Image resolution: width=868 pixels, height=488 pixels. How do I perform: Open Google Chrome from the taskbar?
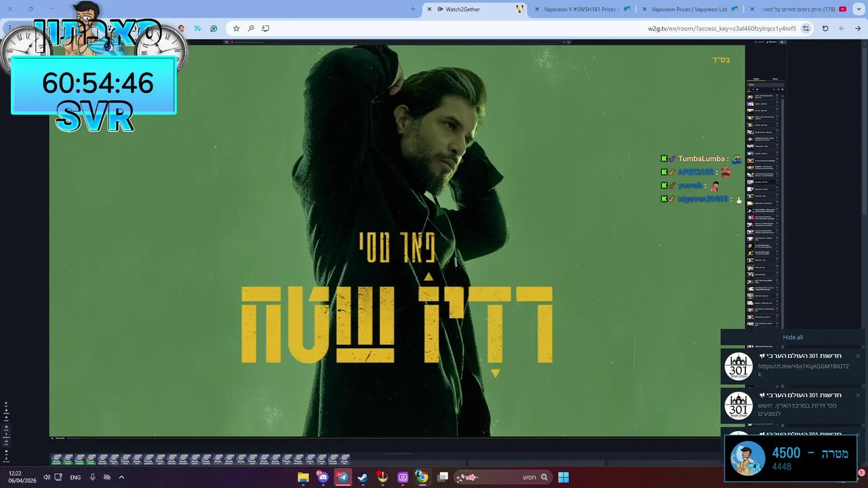click(422, 477)
